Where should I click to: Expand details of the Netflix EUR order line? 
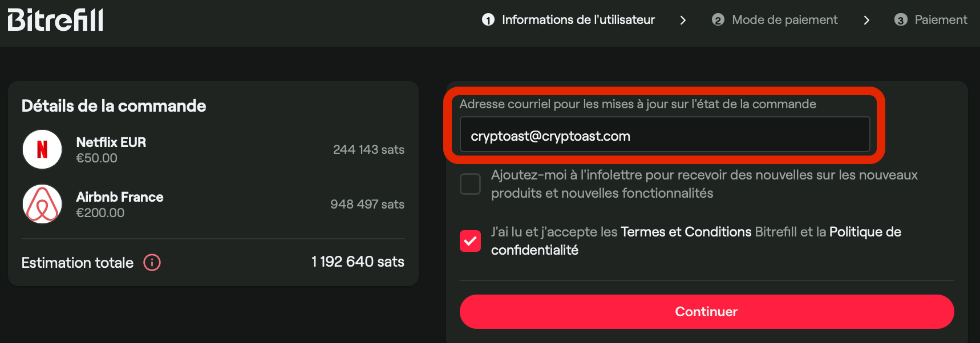(x=111, y=142)
